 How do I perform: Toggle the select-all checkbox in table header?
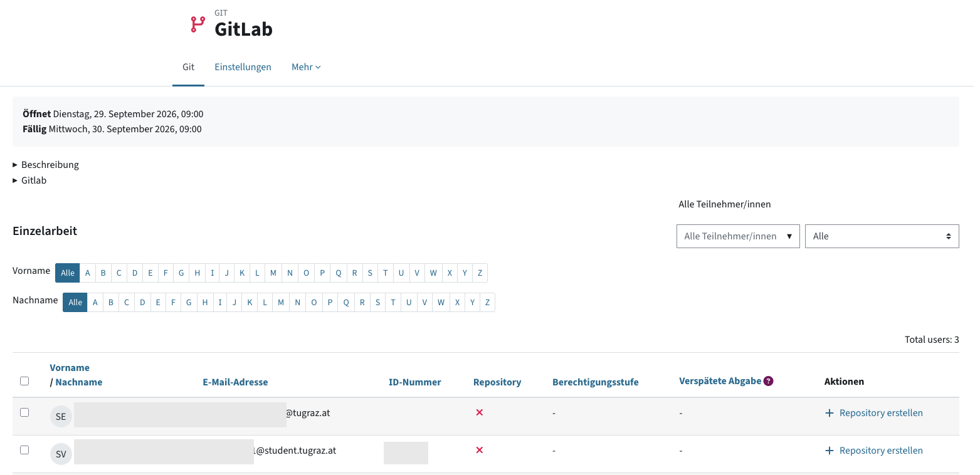24,381
